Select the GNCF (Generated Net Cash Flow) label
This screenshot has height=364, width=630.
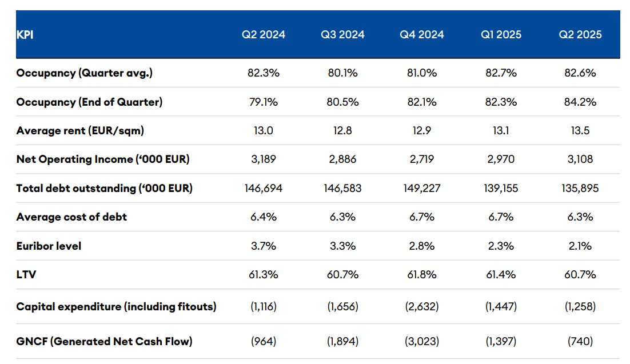[104, 342]
